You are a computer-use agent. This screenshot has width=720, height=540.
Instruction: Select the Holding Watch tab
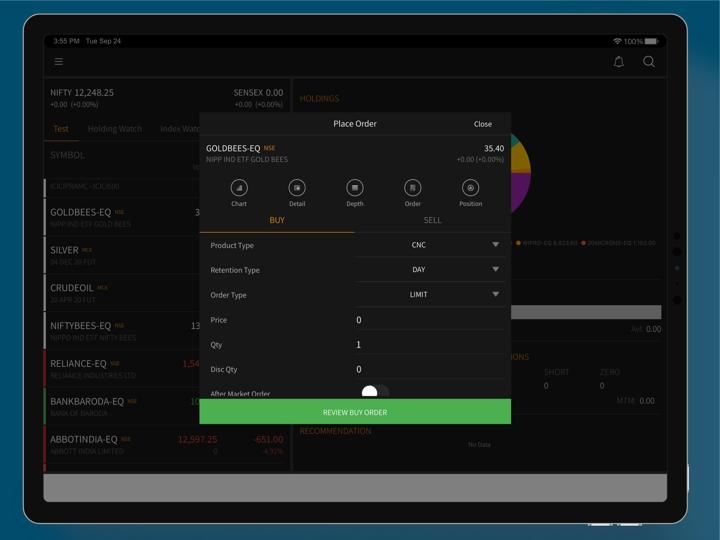click(114, 129)
